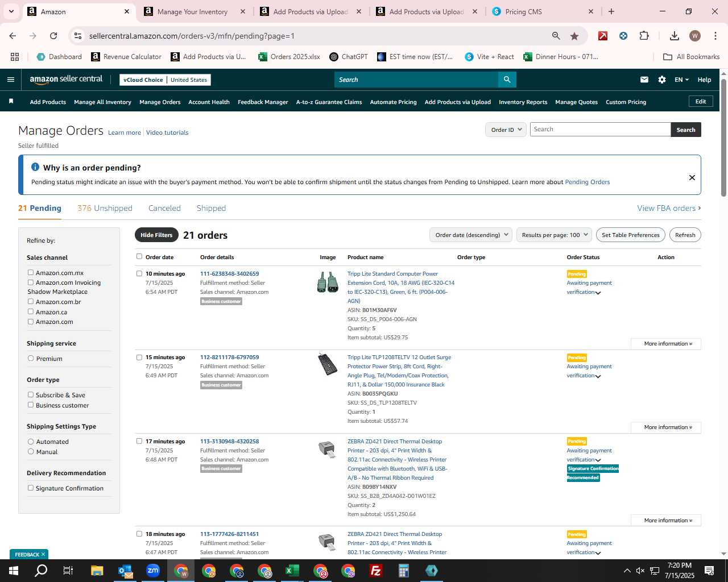
Task: Open the EN language dropdown
Action: tap(681, 80)
